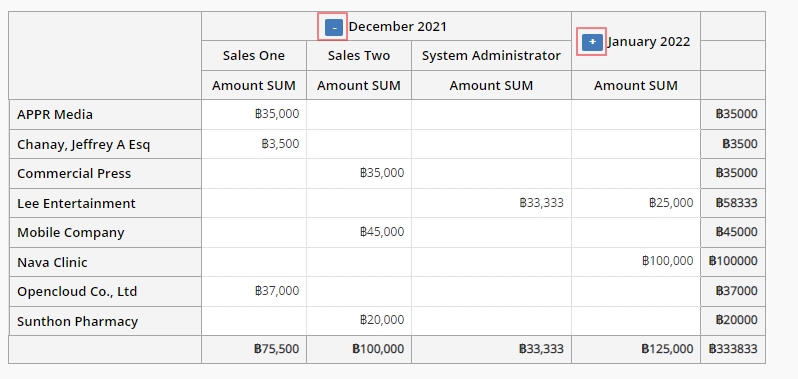Click Sunthon Pharmacy ฿20,000 cell
This screenshot has height=379, width=798.
359,322
